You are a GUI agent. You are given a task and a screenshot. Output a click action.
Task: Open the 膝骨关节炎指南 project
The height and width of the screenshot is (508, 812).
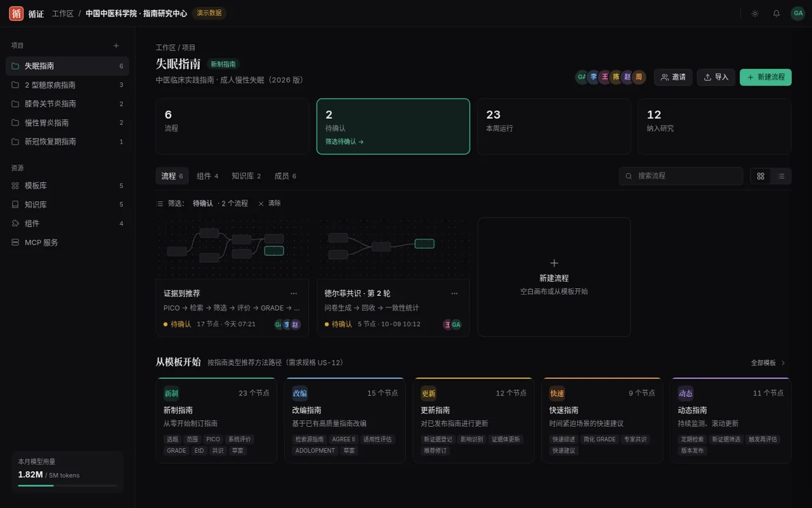67,104
